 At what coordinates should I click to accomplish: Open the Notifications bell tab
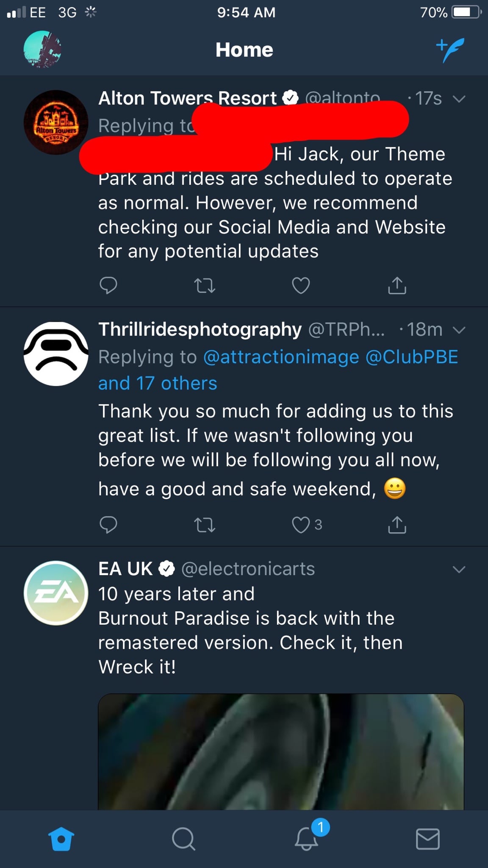pyautogui.click(x=306, y=839)
